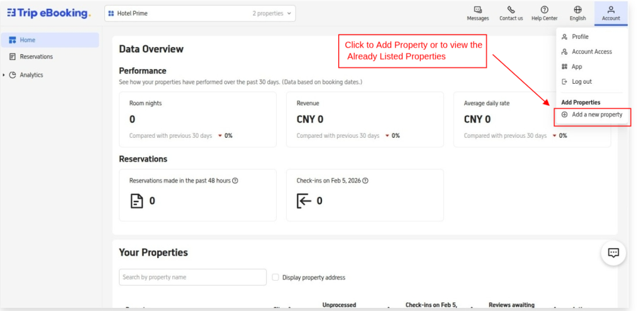Select Home in the sidebar

click(28, 40)
